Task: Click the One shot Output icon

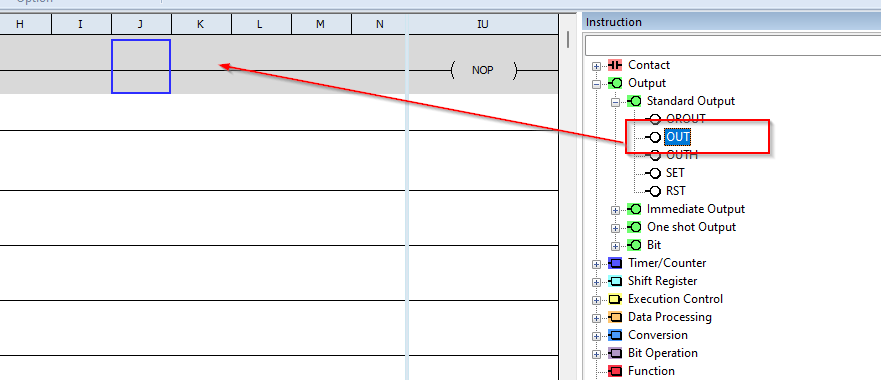Action: tap(634, 227)
